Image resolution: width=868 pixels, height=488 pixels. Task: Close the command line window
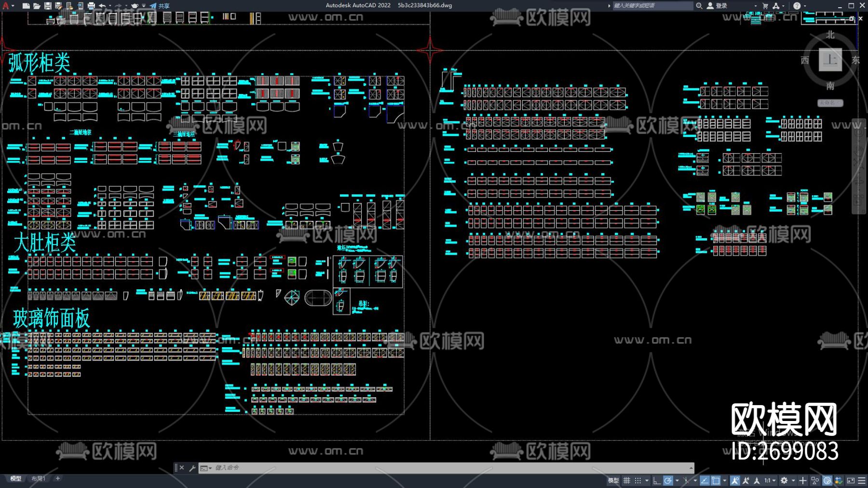[x=182, y=468]
